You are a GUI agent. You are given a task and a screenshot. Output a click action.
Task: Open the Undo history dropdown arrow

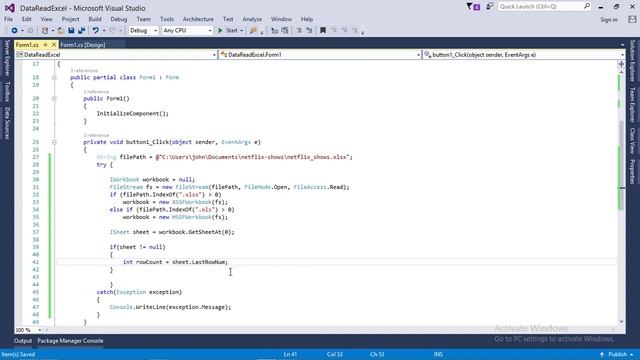104,31
